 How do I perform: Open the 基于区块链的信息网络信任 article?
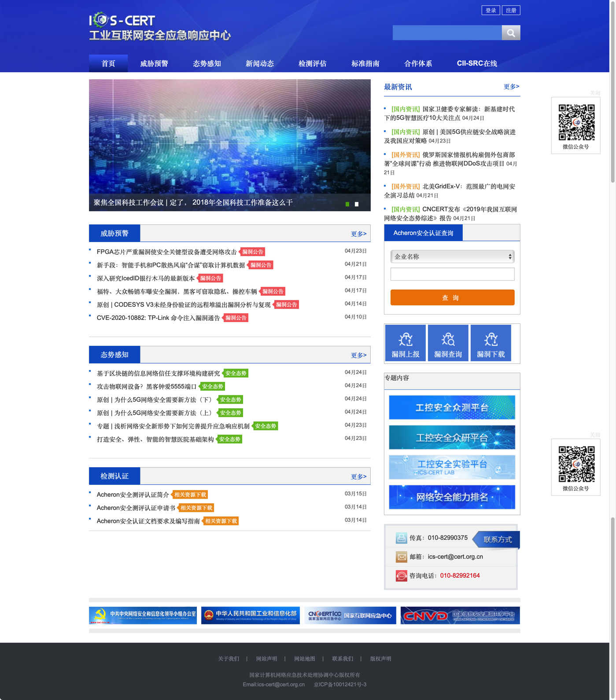[x=158, y=373]
